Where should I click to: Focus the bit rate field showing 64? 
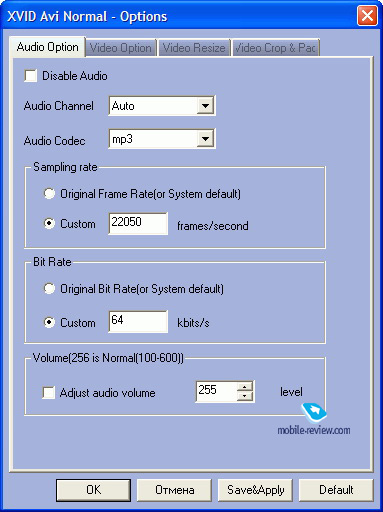click(138, 321)
